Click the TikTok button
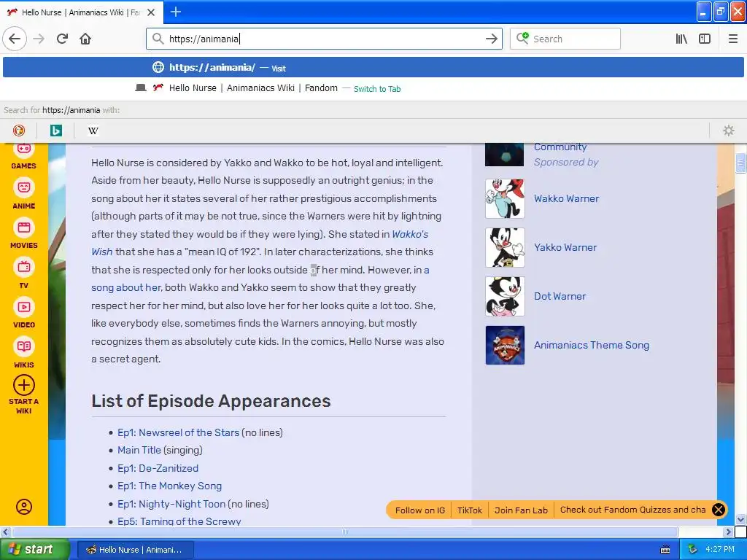 tap(470, 510)
